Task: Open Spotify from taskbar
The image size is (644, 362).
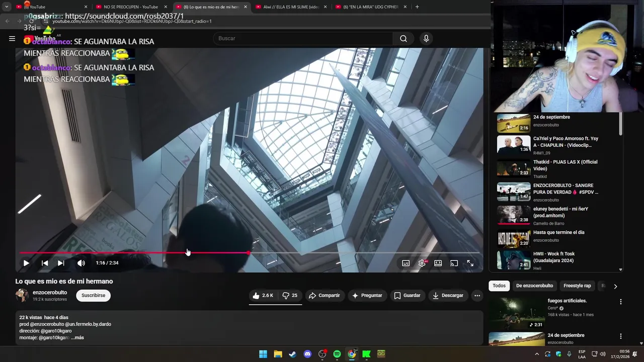Action: 337,354
